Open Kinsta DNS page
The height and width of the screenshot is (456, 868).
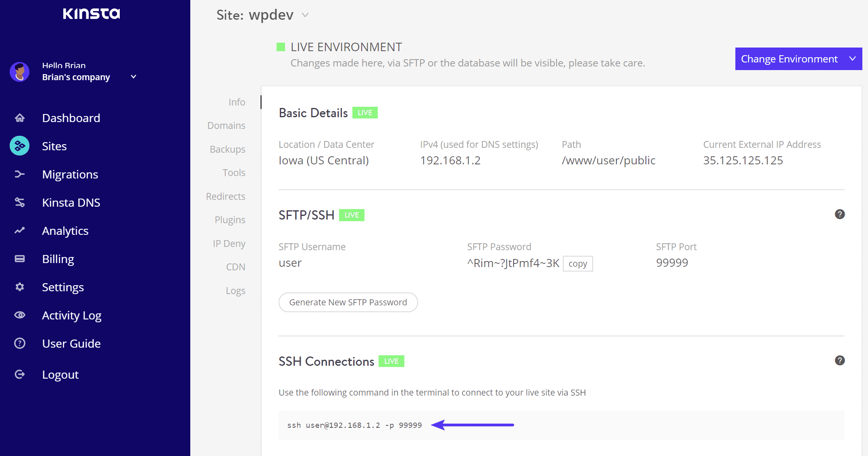pos(71,203)
